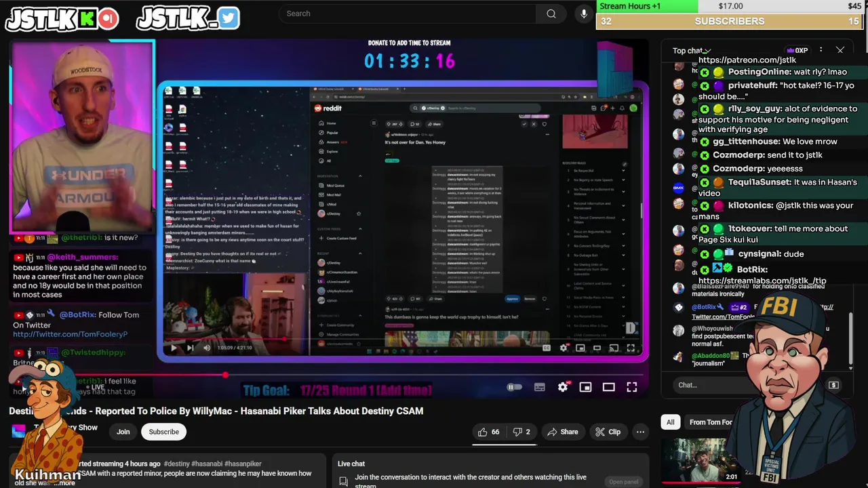The height and width of the screenshot is (488, 868).
Task: Select the All filter chip
Action: (x=670, y=422)
